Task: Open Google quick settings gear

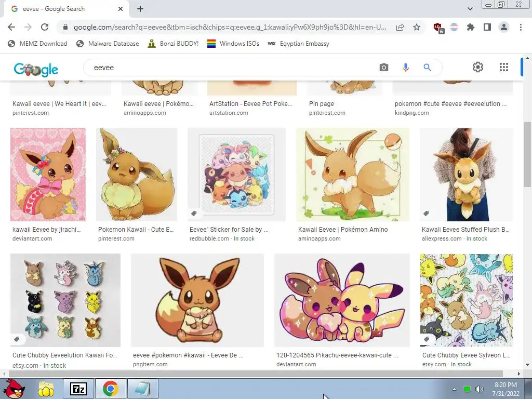Action: click(x=478, y=67)
